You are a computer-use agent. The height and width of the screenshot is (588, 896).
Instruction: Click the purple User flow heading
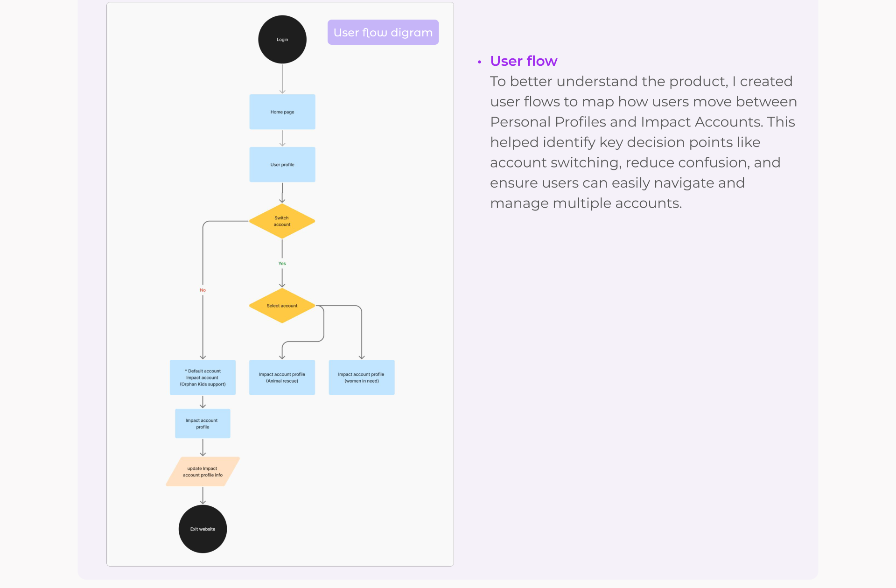pos(524,61)
